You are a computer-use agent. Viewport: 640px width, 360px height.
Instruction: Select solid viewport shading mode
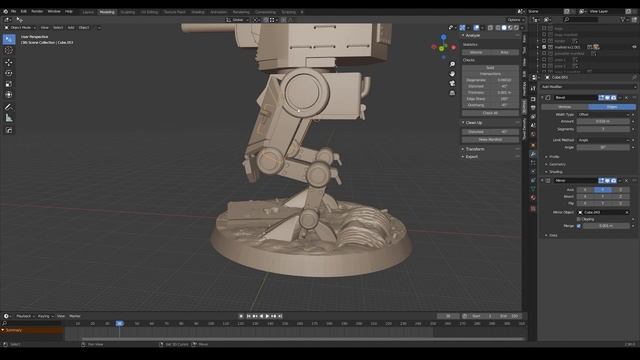point(504,28)
